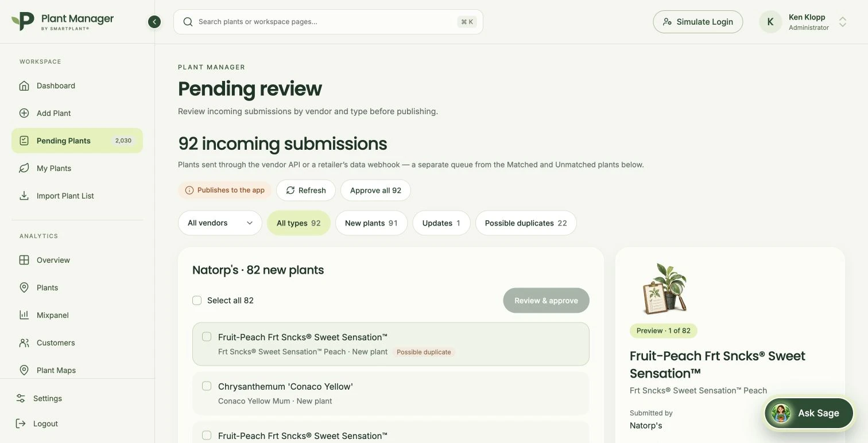This screenshot has height=443, width=868.
Task: Click the Plant Maps pin icon
Action: tap(24, 370)
